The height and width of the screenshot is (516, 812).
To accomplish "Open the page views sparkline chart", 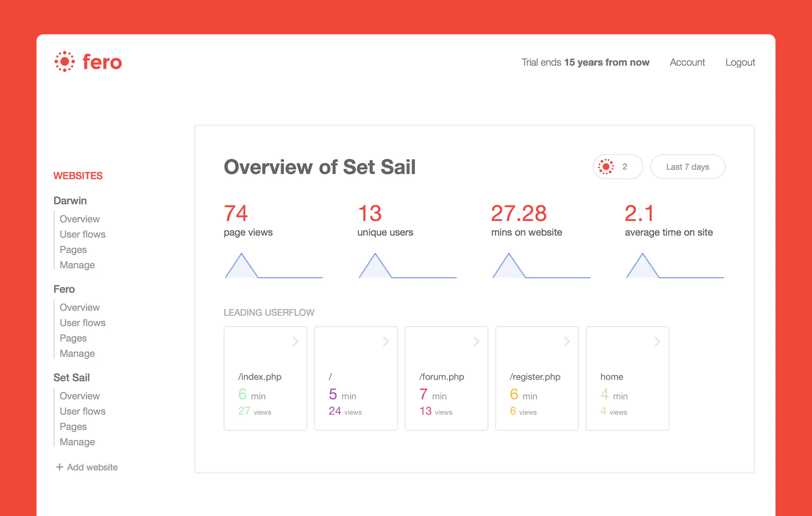I will click(x=274, y=266).
